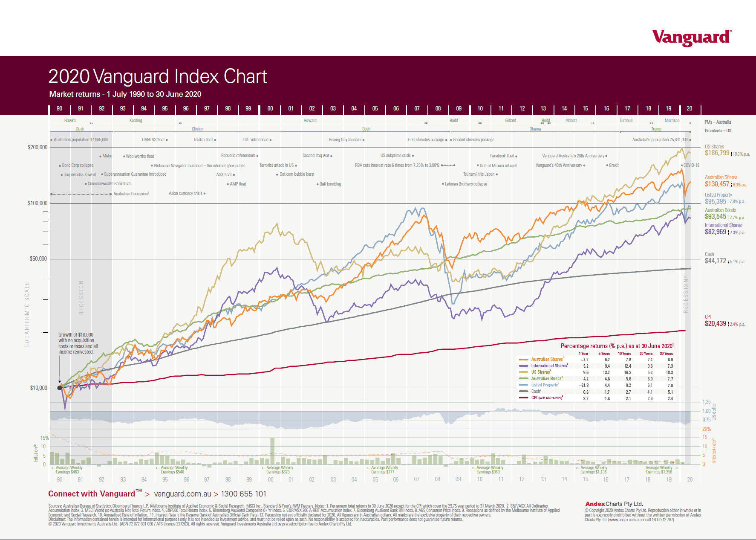
Task: Click the 'Bali bombing' event label
Action: click(x=330, y=184)
